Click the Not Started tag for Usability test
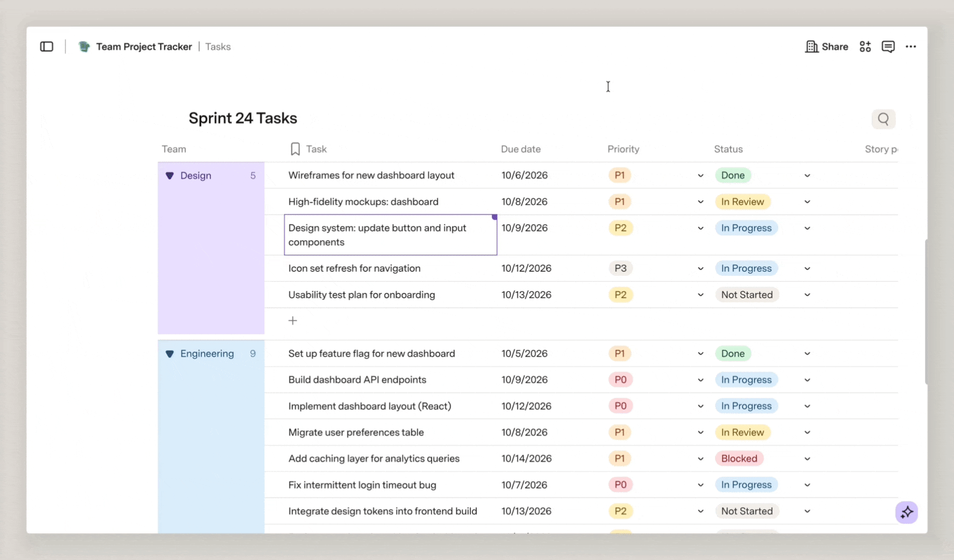 click(747, 295)
